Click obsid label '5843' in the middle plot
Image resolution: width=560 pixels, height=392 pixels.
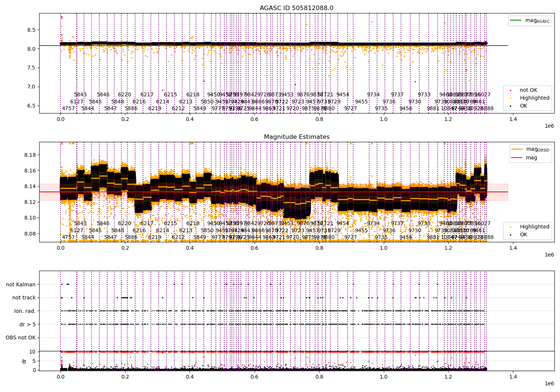point(80,224)
